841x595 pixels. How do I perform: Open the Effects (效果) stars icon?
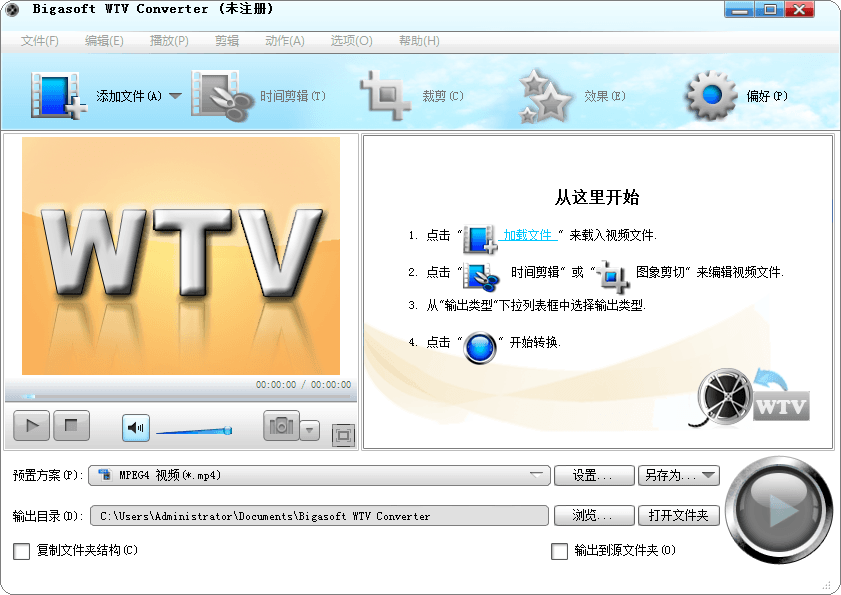click(546, 97)
